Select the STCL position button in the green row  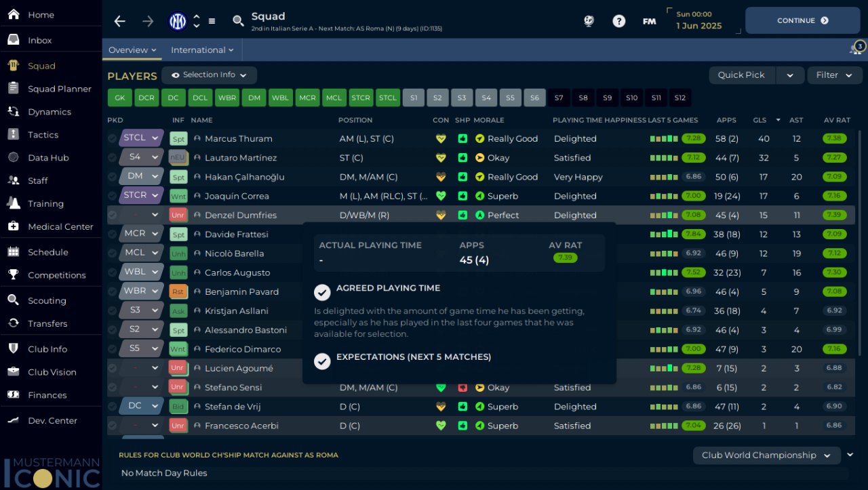(388, 98)
